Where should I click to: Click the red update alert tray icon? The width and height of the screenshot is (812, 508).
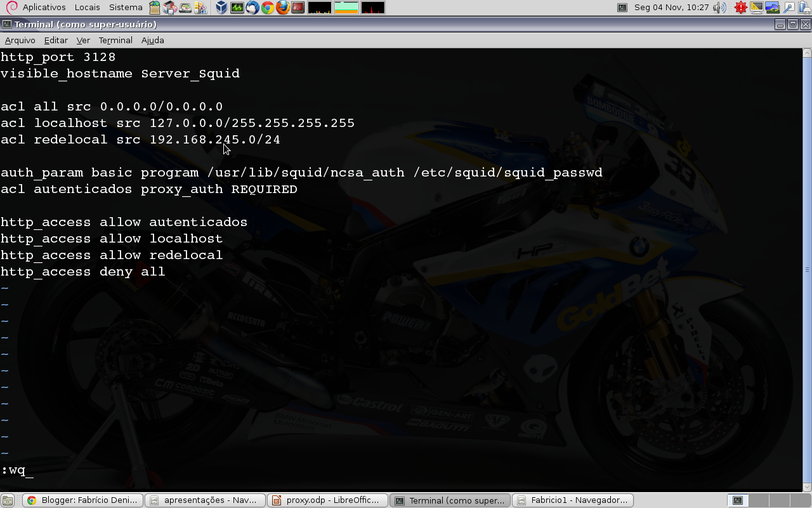740,7
